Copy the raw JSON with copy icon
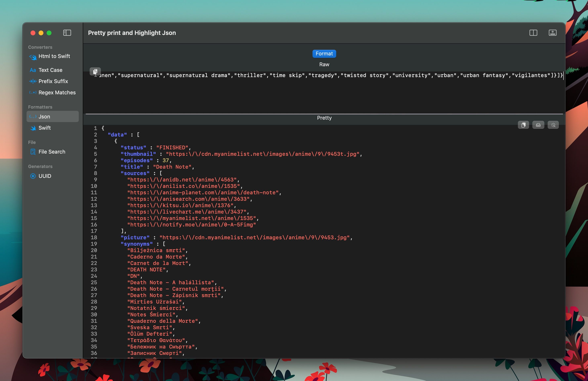The width and height of the screenshot is (588, 381). [95, 71]
